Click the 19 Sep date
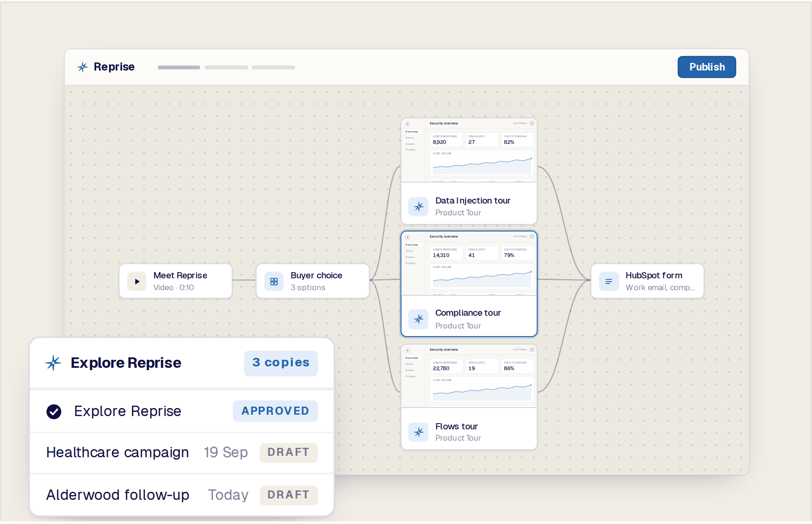This screenshot has height=524, width=812. pyautogui.click(x=226, y=453)
